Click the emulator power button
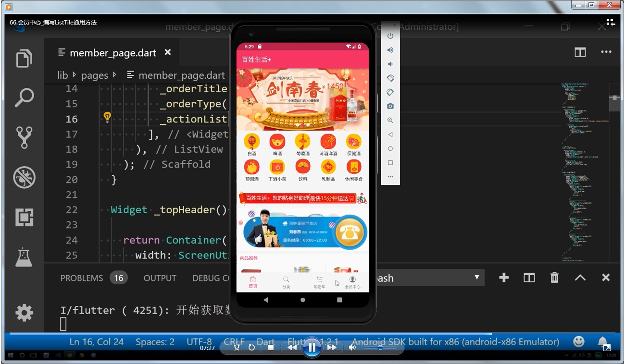Image resolution: width=625 pixels, height=364 pixels. click(390, 36)
